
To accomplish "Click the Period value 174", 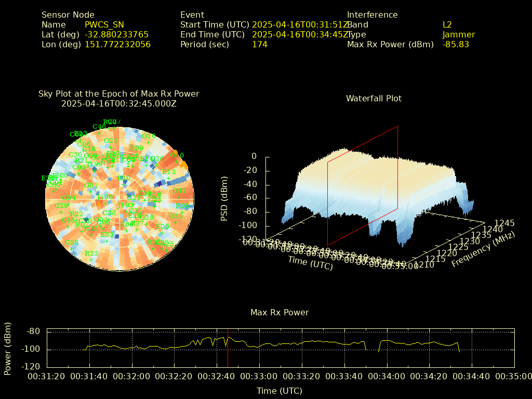I will 259,44.
